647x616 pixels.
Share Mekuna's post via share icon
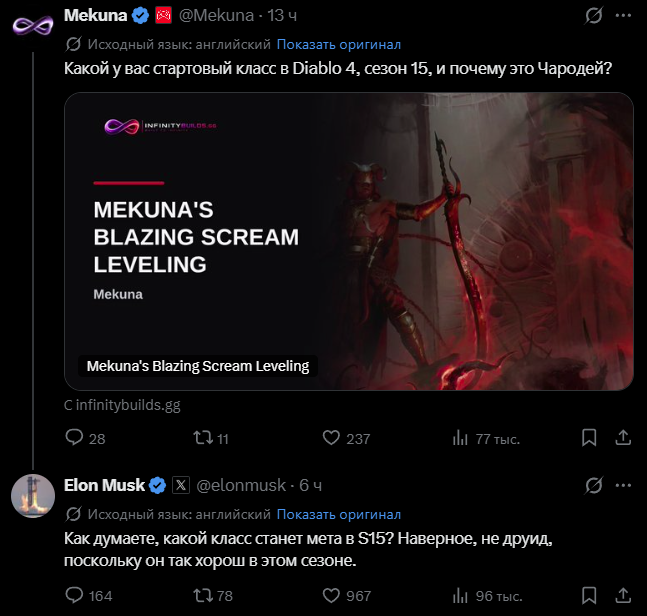(x=623, y=438)
